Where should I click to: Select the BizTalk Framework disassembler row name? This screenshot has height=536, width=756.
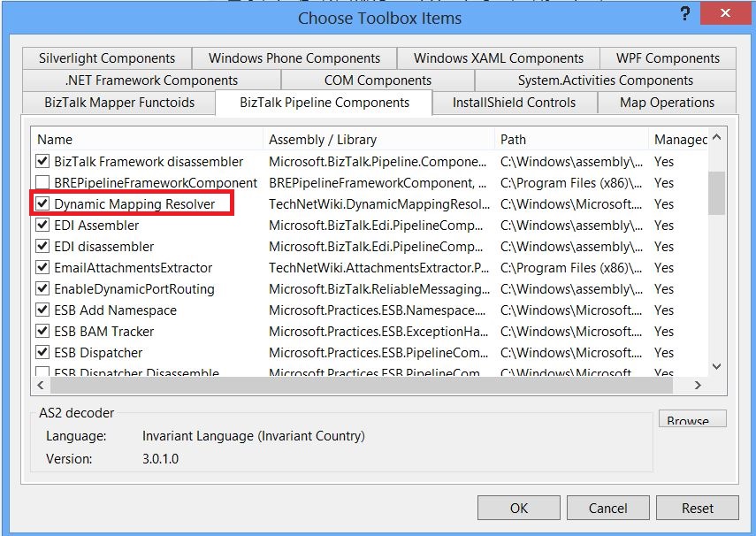(x=149, y=162)
